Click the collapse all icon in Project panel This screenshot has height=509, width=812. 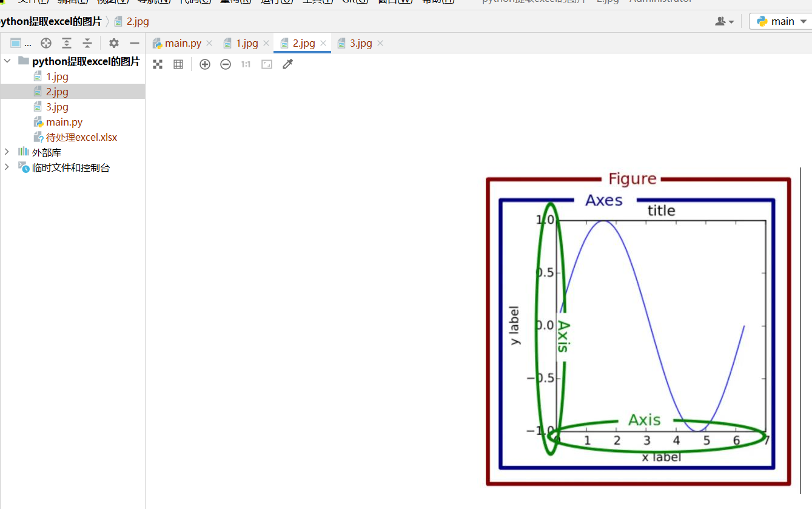tap(87, 43)
